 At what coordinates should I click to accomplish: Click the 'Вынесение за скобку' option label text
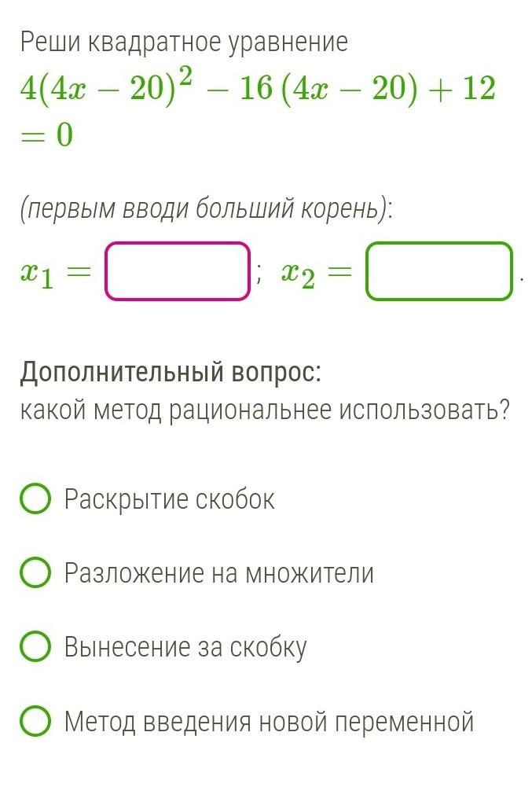pos(185,647)
